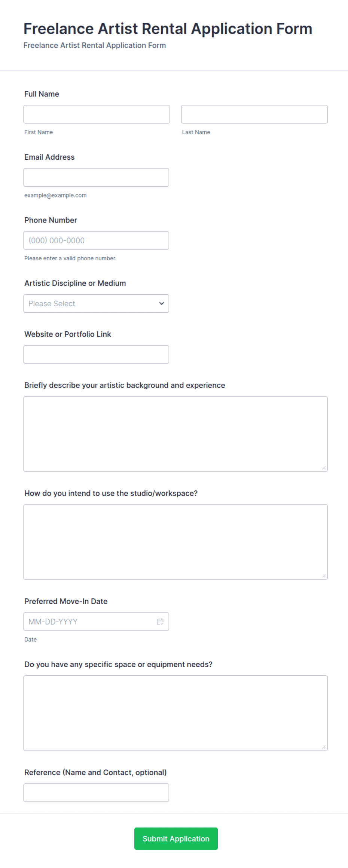Click the Last Name input field
The width and height of the screenshot is (348, 868).
click(254, 114)
